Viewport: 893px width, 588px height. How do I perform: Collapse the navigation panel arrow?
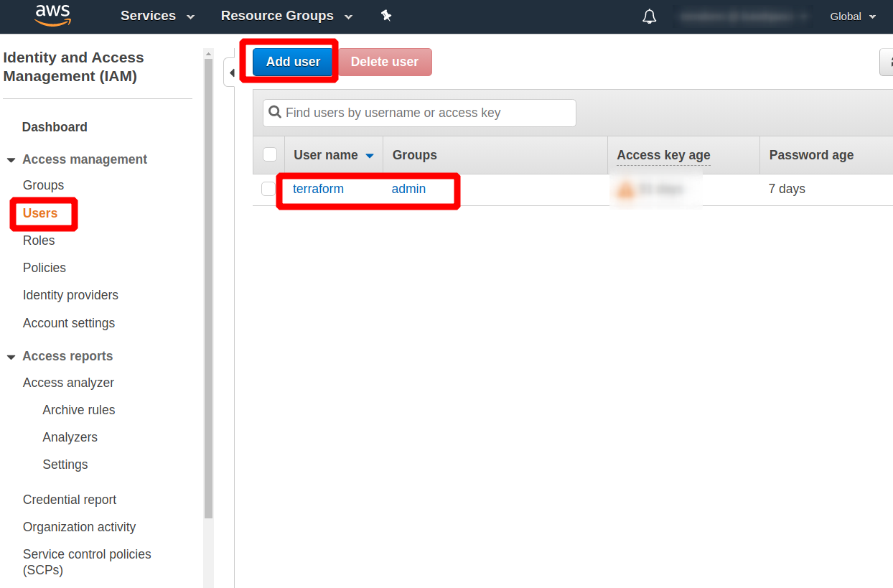(x=231, y=73)
